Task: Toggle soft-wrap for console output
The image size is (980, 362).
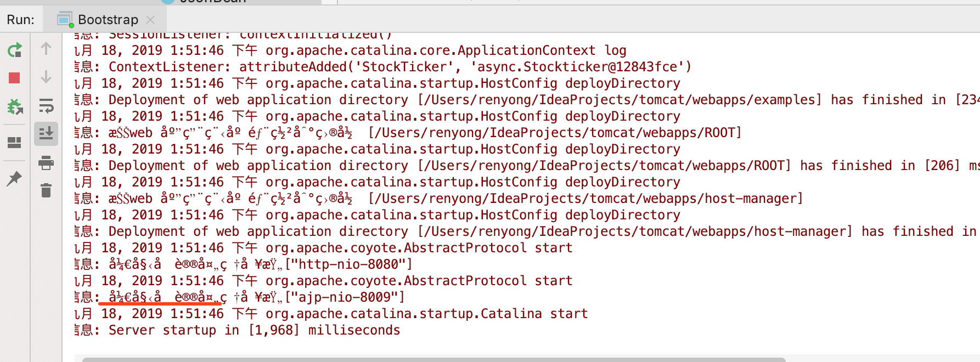Action: [x=46, y=105]
